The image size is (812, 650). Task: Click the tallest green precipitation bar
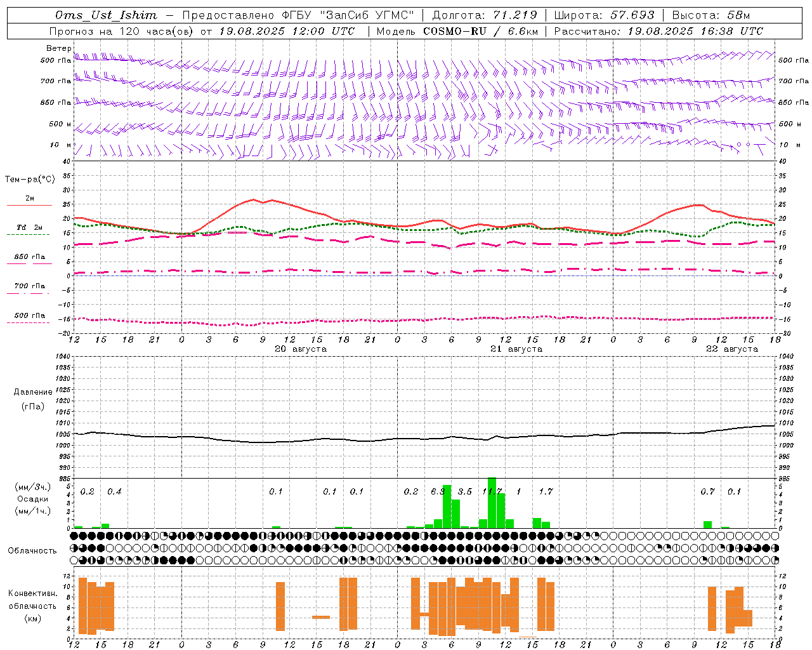click(x=492, y=503)
